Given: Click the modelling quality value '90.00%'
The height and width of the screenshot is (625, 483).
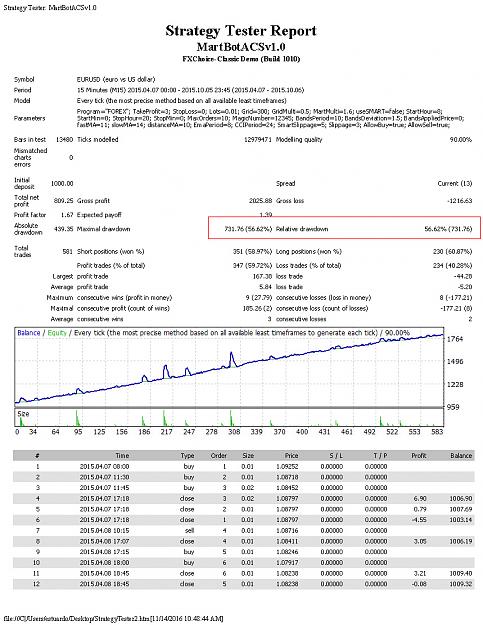Looking at the screenshot, I should (461, 140).
